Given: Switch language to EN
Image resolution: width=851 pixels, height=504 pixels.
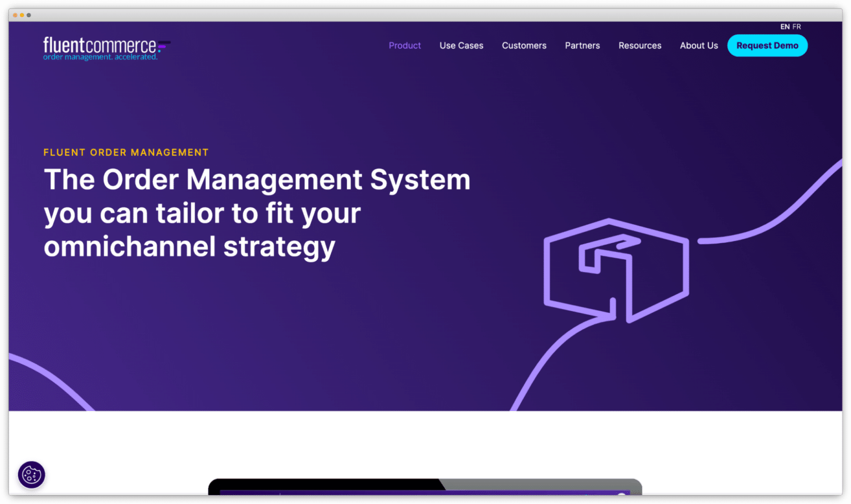Looking at the screenshot, I should click(785, 26).
